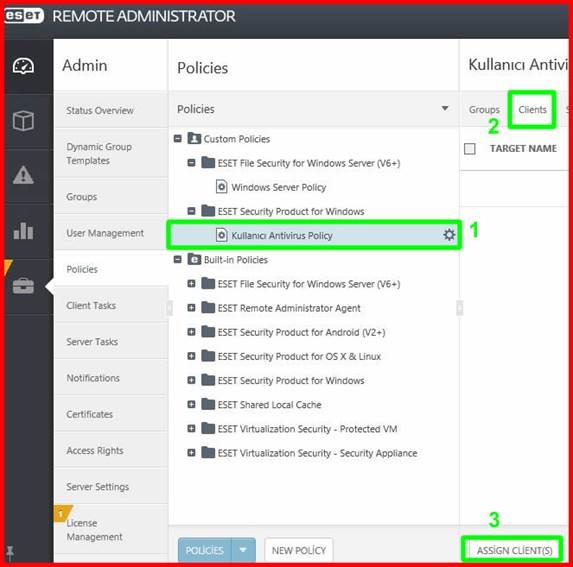
Task: Expand ESET Security Product for OS X & Linux
Action: click(191, 356)
